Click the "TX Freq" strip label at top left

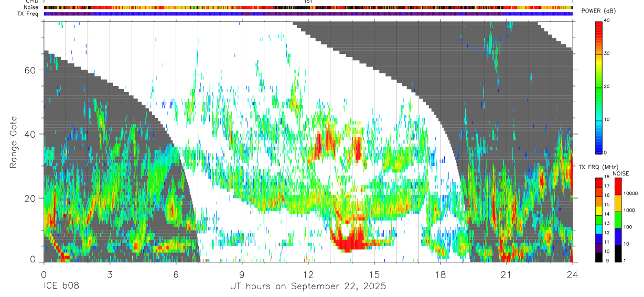pos(29,14)
